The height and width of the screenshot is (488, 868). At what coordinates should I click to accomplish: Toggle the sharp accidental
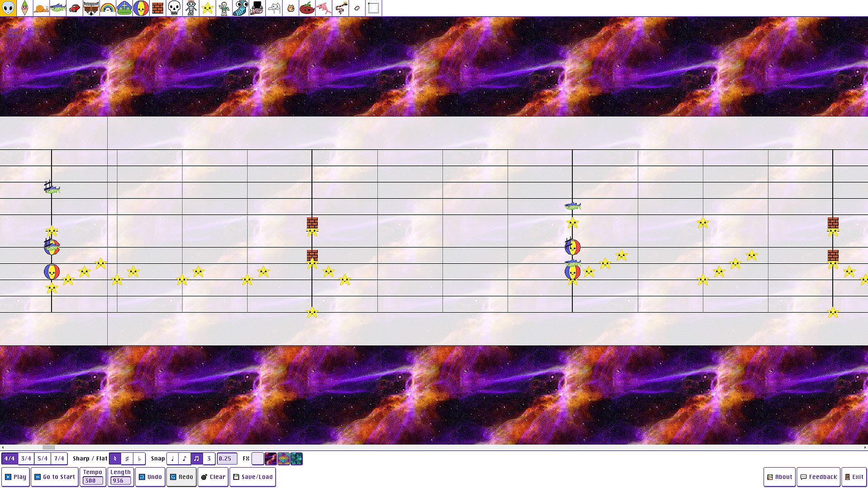click(127, 459)
